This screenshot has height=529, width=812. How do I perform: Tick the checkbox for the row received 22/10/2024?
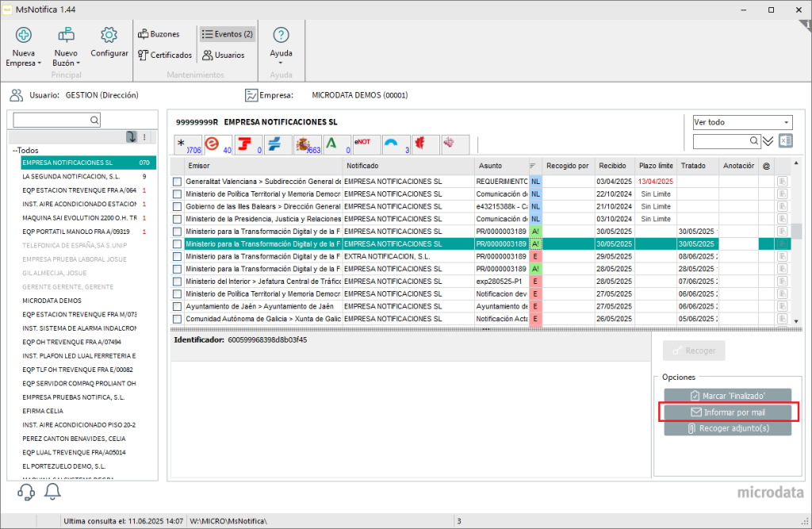[x=177, y=194]
